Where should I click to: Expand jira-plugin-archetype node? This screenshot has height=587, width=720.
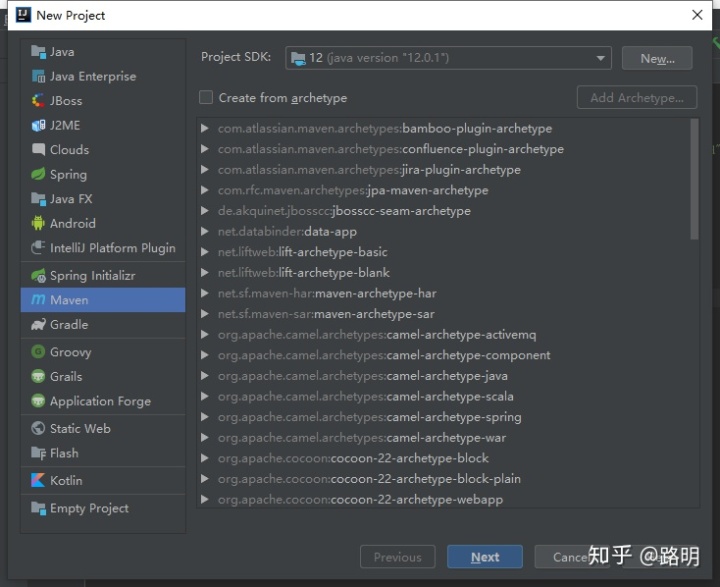(x=205, y=169)
